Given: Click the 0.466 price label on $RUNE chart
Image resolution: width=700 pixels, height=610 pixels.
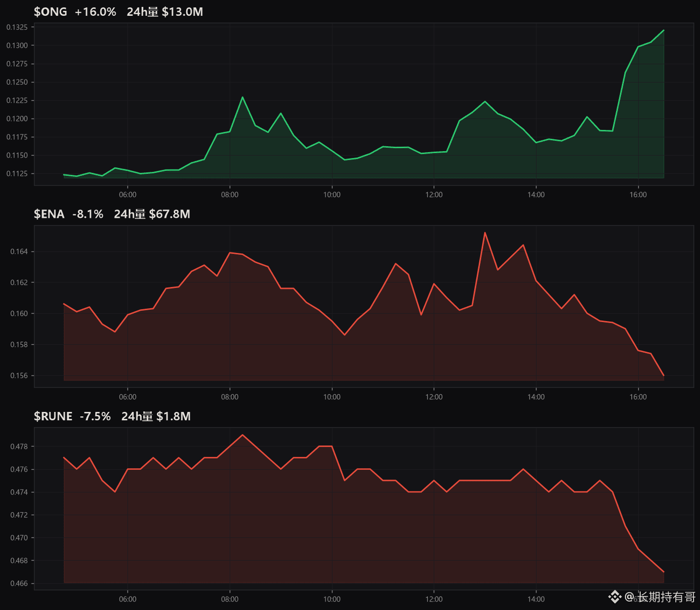Looking at the screenshot, I should click(19, 583).
